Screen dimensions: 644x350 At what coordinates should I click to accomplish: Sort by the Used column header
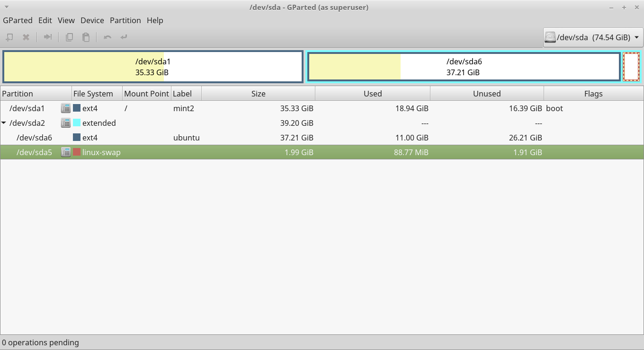click(373, 94)
